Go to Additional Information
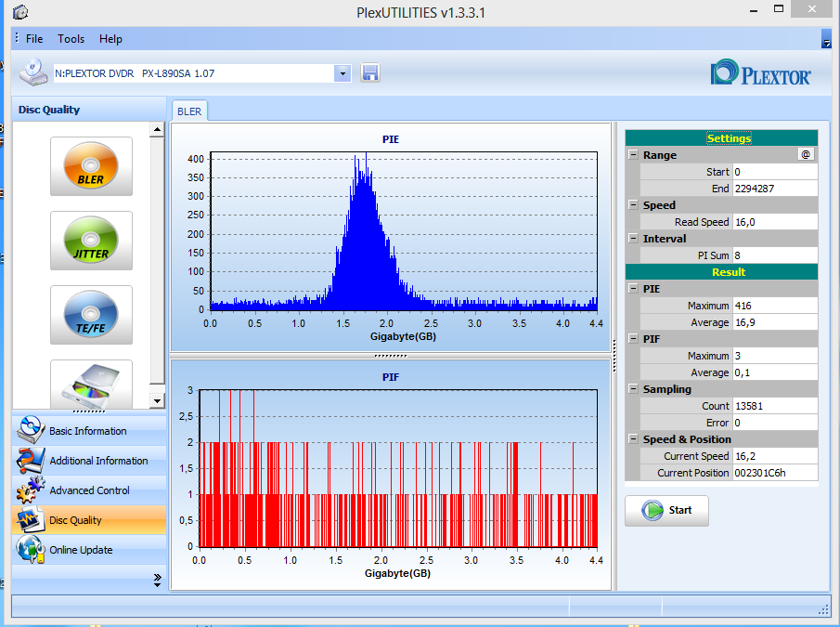Viewport: 840px width, 627px height. [x=89, y=461]
